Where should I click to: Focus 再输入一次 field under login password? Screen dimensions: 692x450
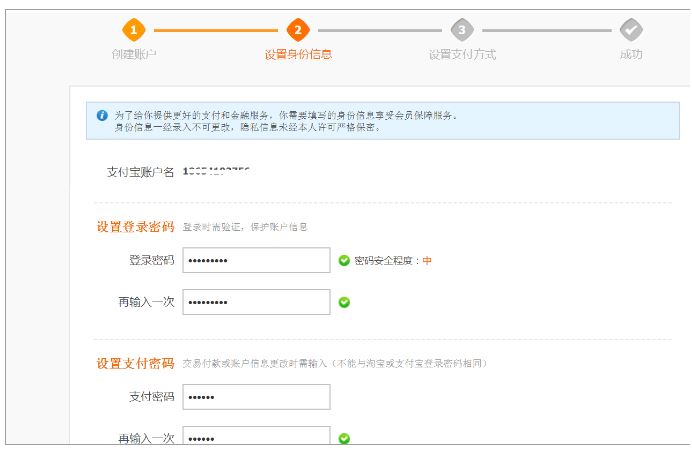256,302
